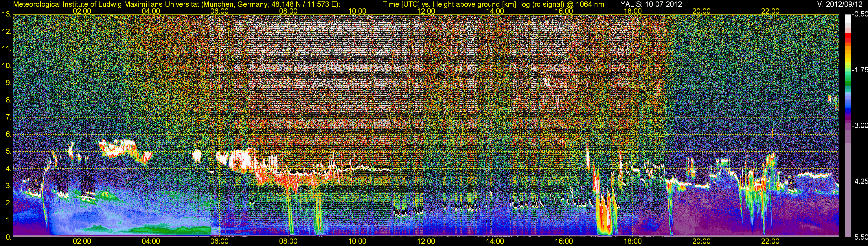
Task: Select the 2 km height axis label
Action: (x=8, y=203)
